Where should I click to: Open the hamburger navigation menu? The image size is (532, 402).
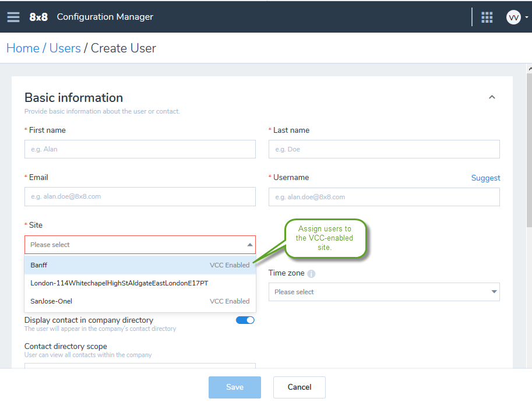[x=13, y=17]
